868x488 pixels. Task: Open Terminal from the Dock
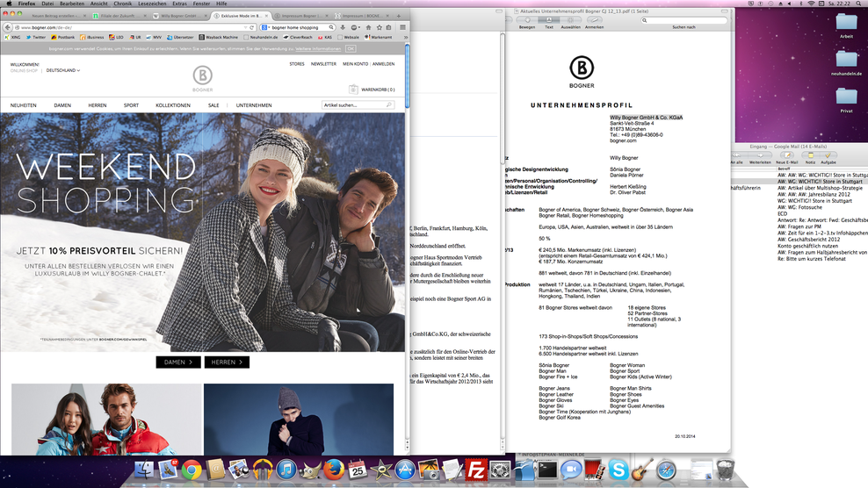(547, 470)
